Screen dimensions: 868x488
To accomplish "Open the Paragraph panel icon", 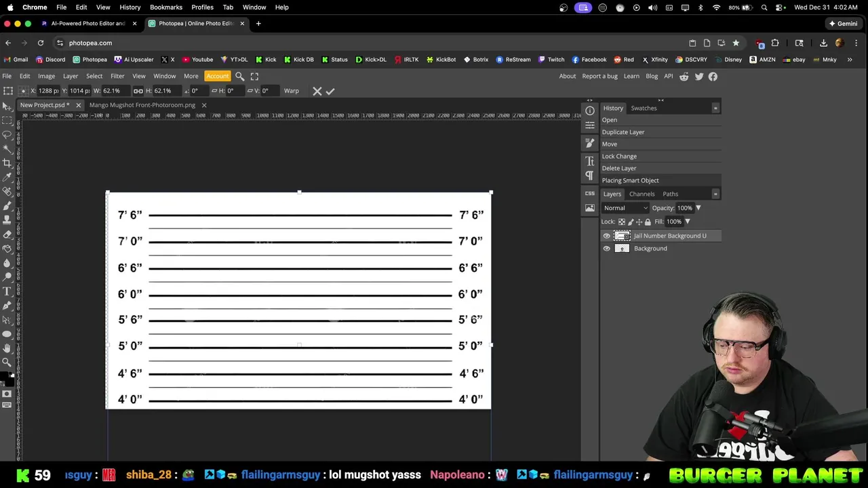I will pyautogui.click(x=590, y=176).
